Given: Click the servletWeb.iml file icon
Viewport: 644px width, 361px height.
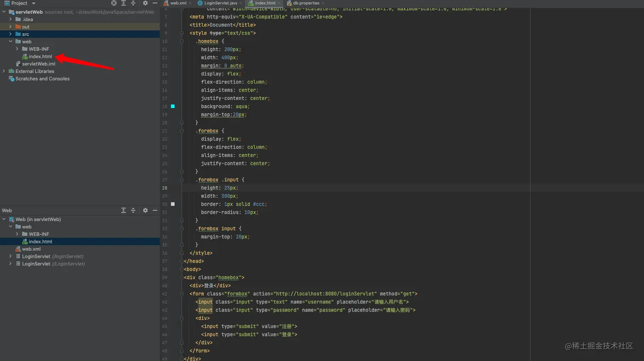Looking at the screenshot, I should (x=18, y=64).
